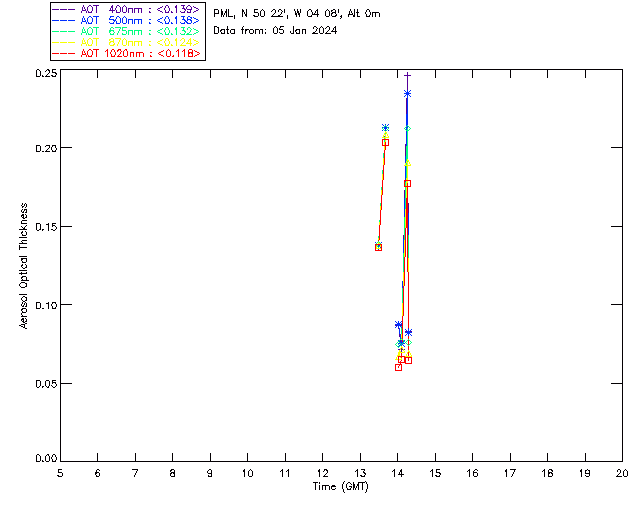Image resolution: width=640 pixels, height=512 pixels.
Task: Click the purple dashed line sample in legend
Action: pyautogui.click(x=64, y=9)
